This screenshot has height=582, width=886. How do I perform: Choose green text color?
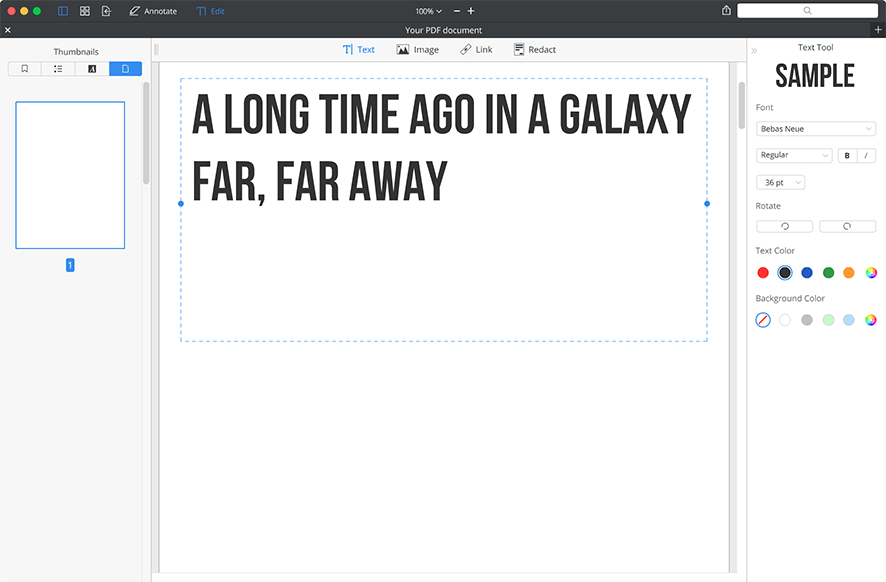pos(828,273)
